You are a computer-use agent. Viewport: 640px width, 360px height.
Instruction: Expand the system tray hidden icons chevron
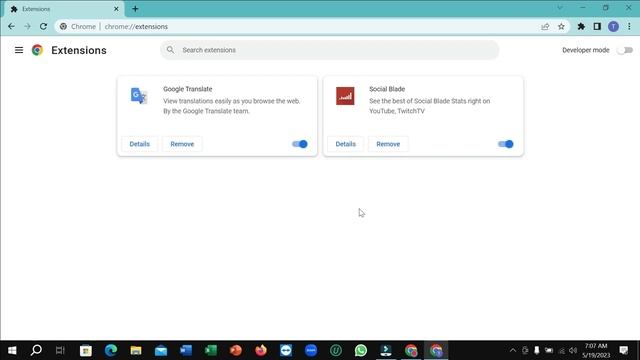(513, 350)
